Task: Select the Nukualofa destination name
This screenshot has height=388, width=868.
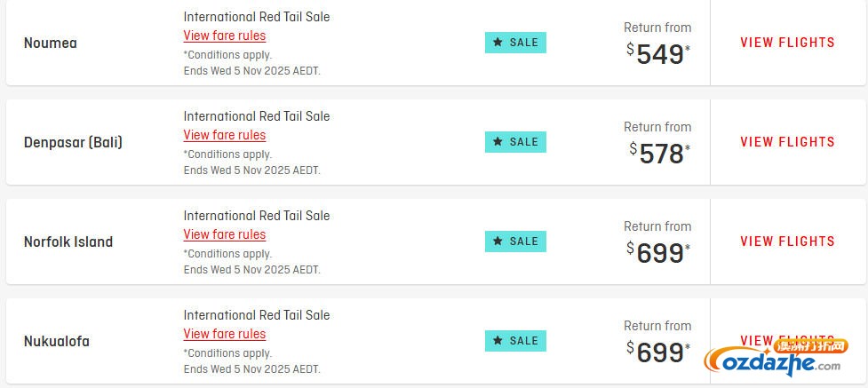Action: click(57, 341)
